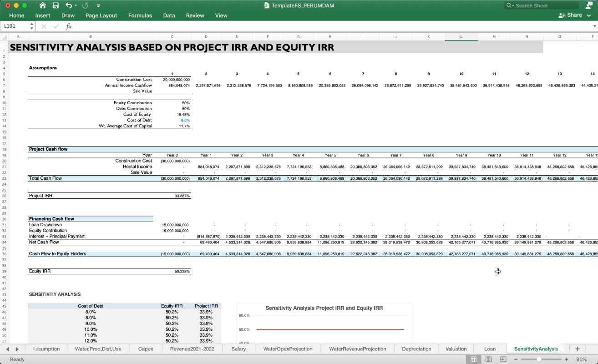Expand the customize toolbar chevron
The height and width of the screenshot is (364, 598).
99,5
